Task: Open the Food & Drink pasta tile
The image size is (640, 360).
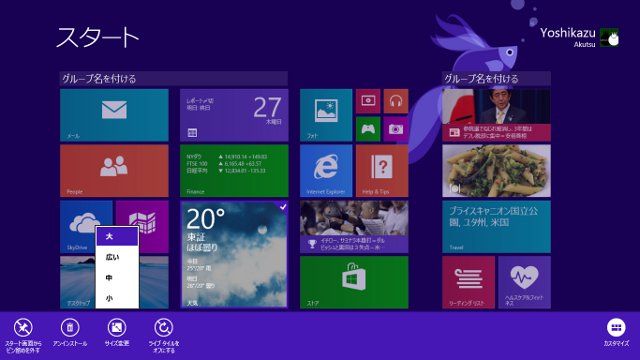Action: pos(496,171)
